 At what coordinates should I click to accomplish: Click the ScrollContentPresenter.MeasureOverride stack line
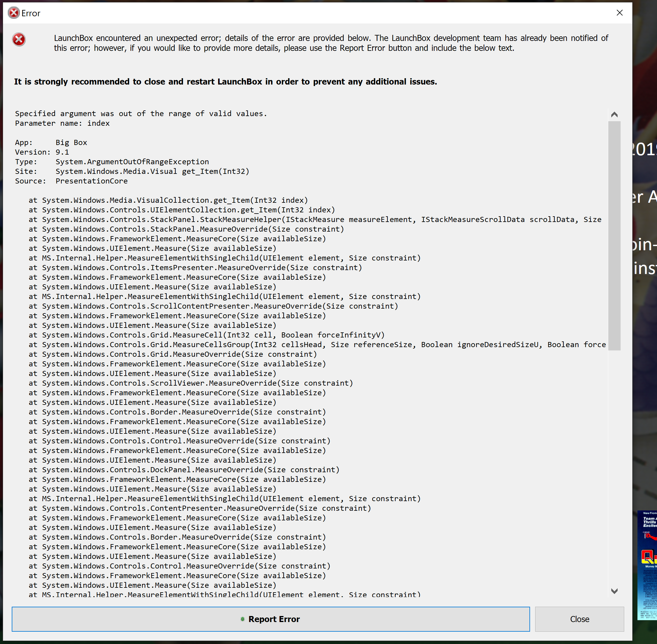[214, 306]
